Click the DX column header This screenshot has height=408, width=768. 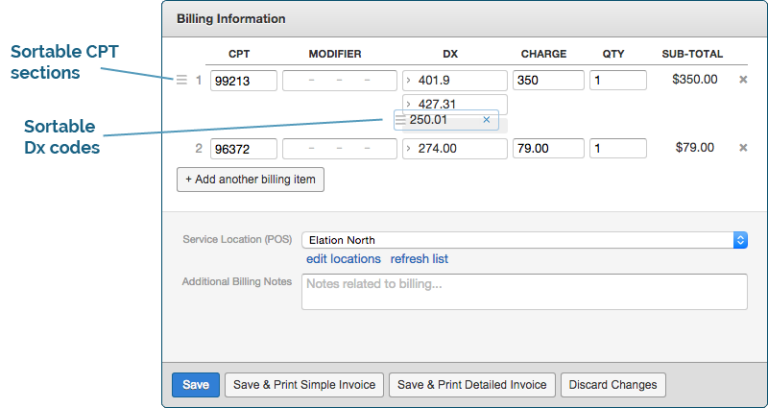click(x=450, y=54)
